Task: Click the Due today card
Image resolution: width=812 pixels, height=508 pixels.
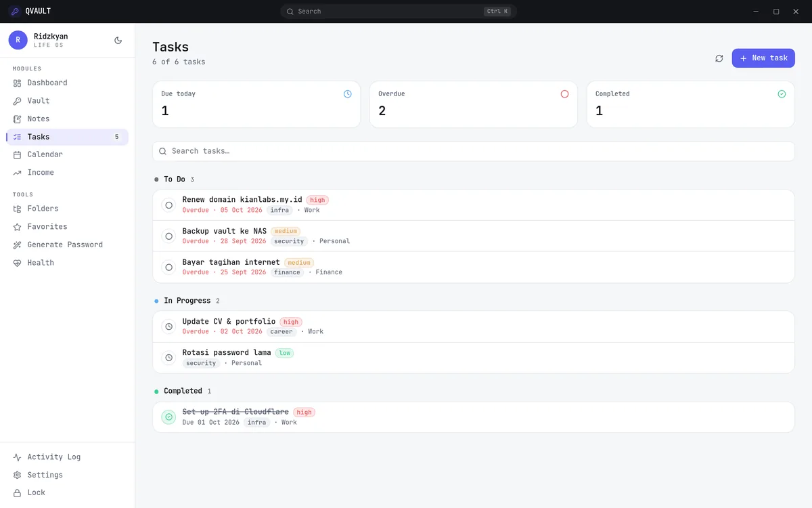Action: [256, 104]
